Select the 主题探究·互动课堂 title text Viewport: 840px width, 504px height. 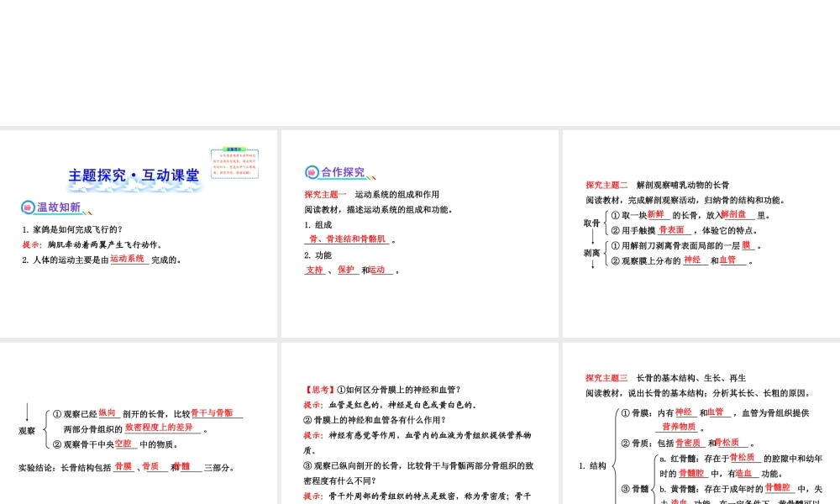point(134,176)
